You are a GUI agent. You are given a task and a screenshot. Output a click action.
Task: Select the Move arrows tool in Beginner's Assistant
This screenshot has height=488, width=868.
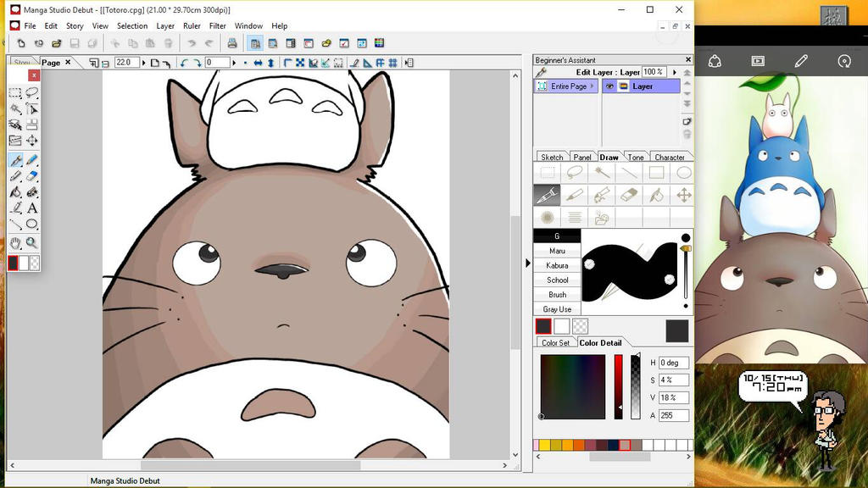pos(684,195)
